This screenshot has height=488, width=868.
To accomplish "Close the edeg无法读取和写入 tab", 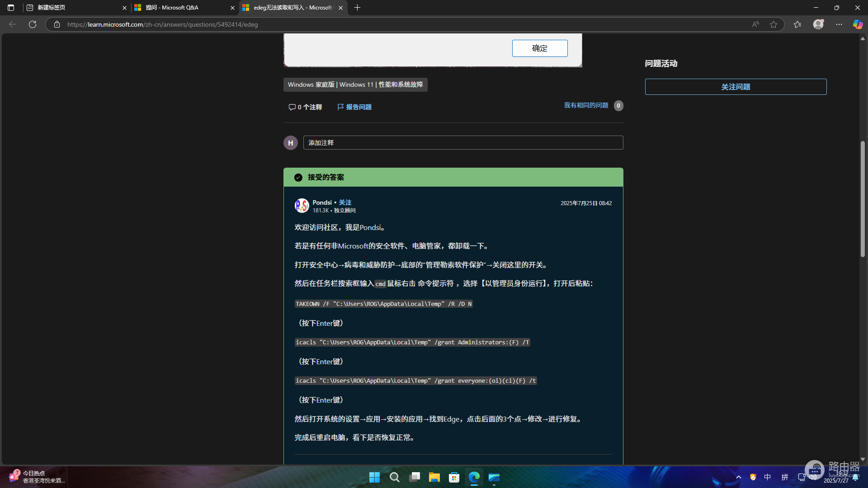I will coord(340,8).
